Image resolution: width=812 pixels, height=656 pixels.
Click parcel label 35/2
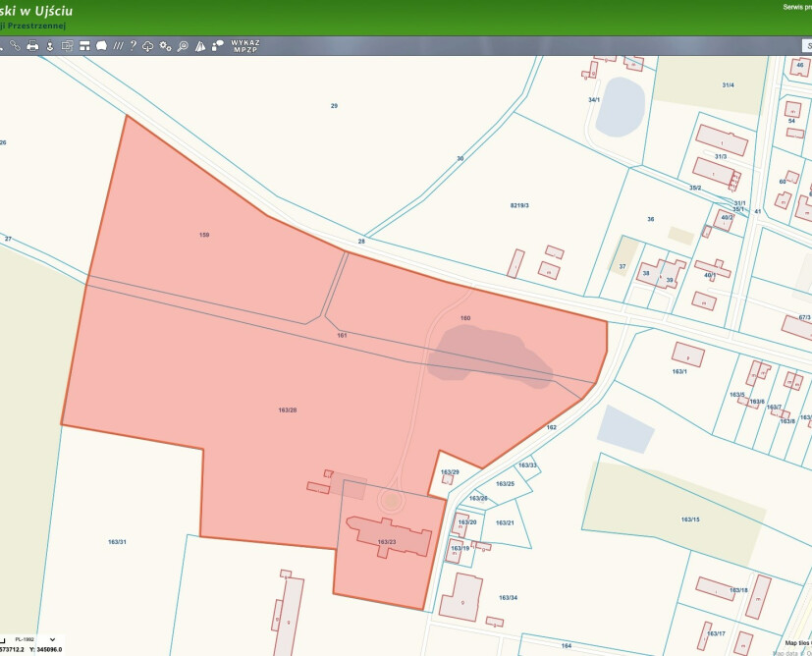(x=695, y=188)
